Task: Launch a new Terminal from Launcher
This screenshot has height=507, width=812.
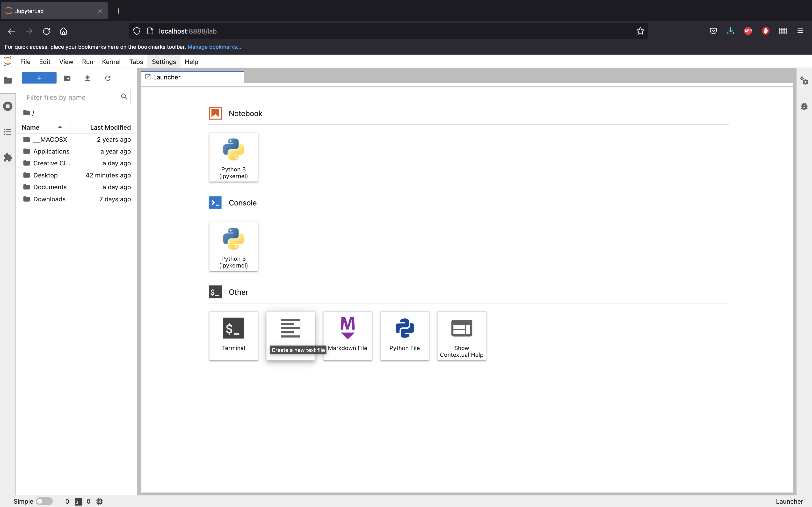Action: tap(233, 336)
